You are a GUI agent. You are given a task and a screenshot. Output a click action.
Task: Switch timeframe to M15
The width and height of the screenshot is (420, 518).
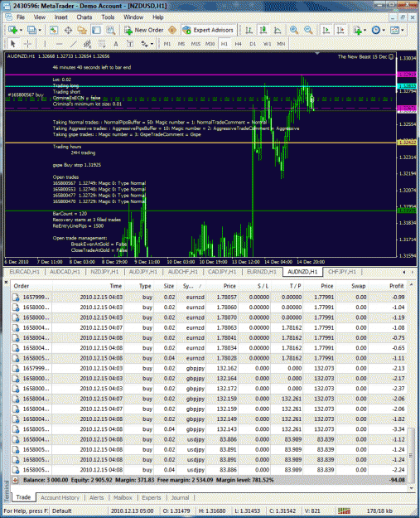click(196, 44)
